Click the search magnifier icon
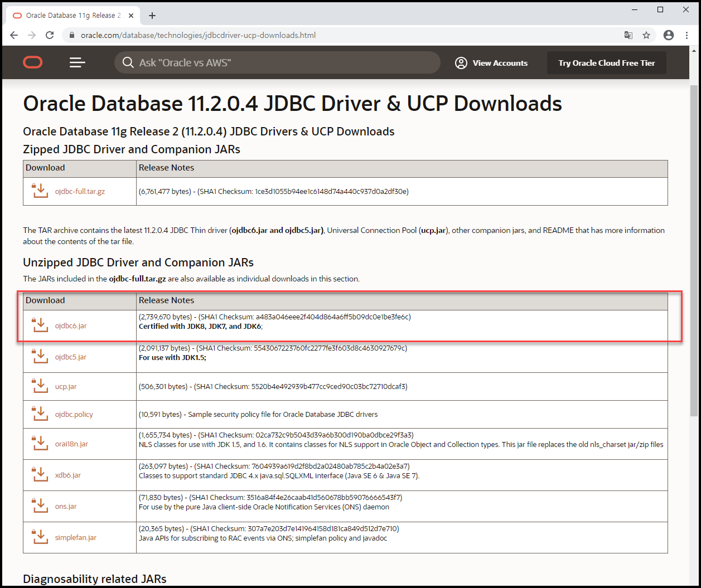This screenshot has height=588, width=701. 128,62
